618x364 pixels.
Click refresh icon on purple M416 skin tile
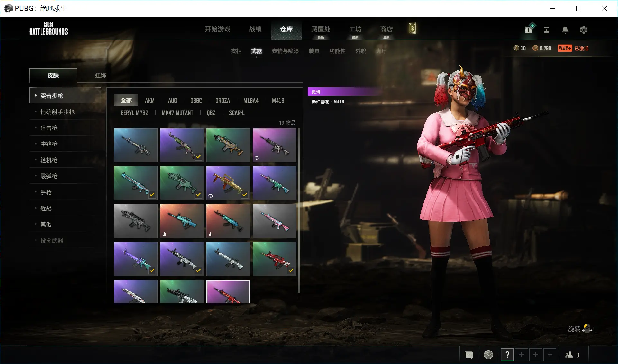pos(257,158)
